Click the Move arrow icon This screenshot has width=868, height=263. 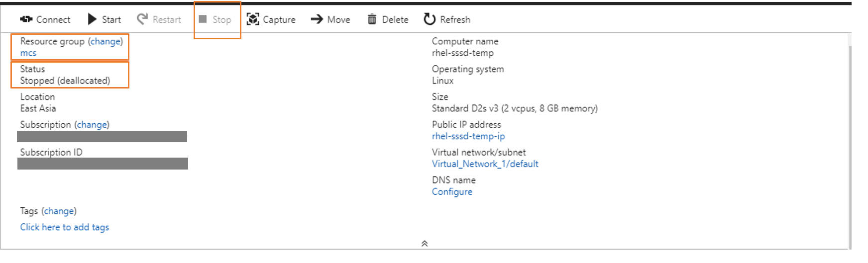(x=317, y=19)
